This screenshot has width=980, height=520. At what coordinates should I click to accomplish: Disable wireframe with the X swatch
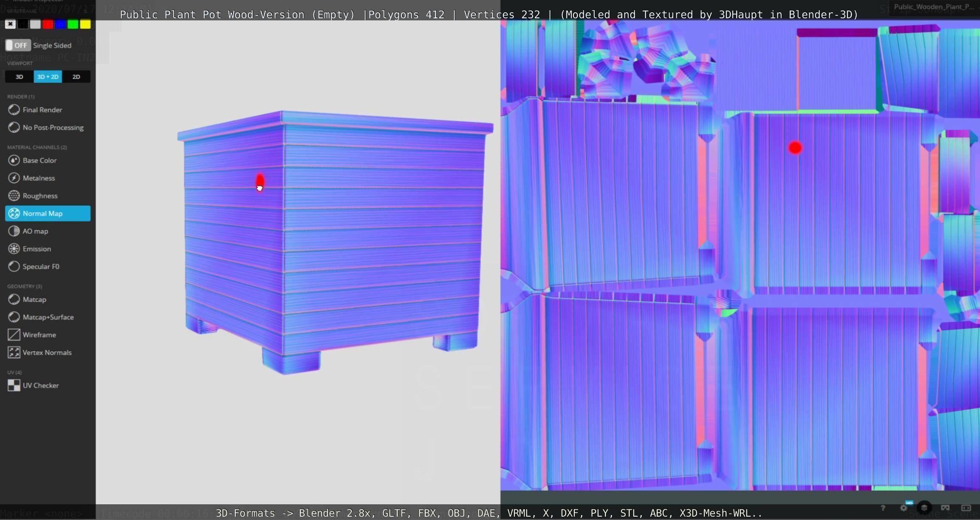[x=10, y=24]
